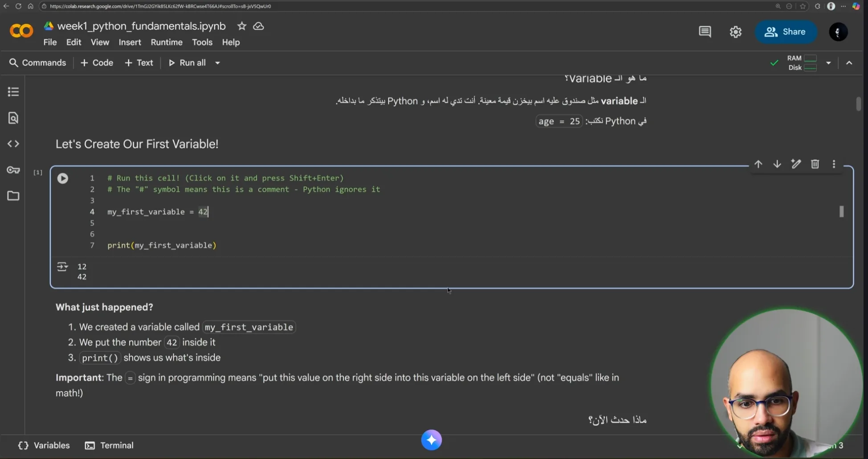
Task: Open the Runtime menu
Action: click(x=167, y=42)
